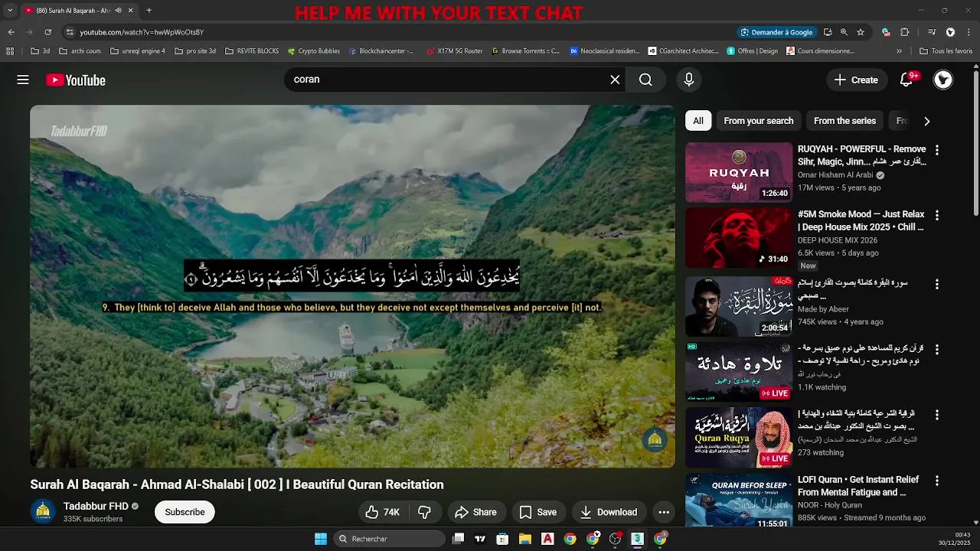Click the Rechercher taskbar search box

tap(390, 539)
